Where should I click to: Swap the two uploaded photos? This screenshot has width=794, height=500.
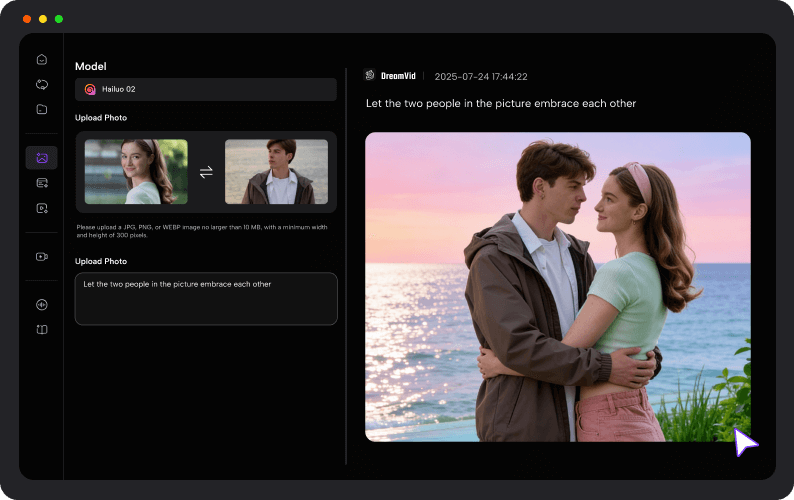pyautogui.click(x=206, y=172)
